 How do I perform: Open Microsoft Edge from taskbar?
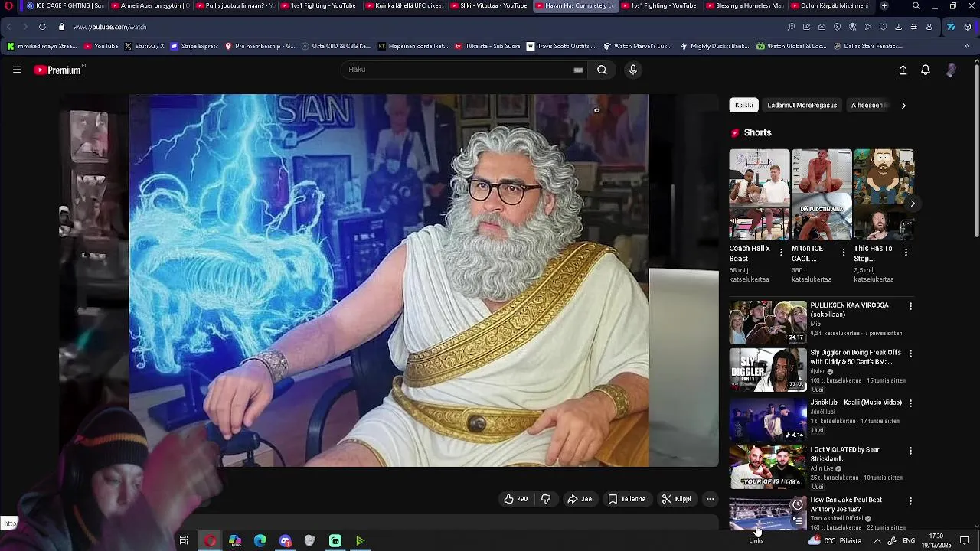pyautogui.click(x=260, y=541)
